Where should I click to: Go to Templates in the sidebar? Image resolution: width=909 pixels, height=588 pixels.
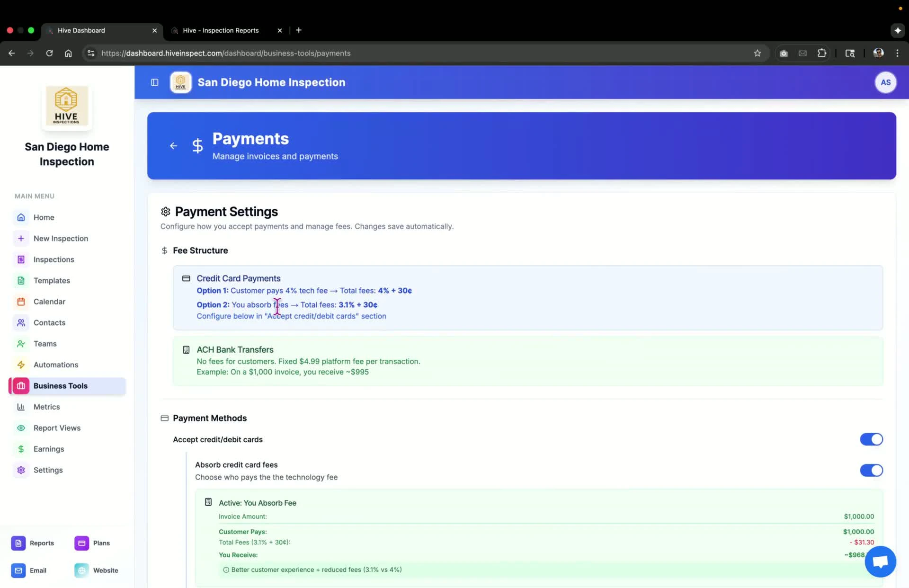point(67,280)
